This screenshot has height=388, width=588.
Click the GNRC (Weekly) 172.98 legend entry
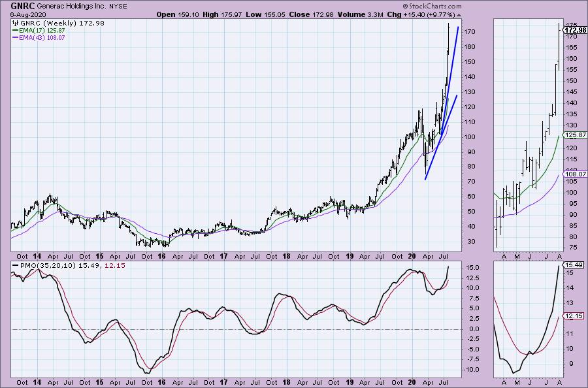[62, 24]
